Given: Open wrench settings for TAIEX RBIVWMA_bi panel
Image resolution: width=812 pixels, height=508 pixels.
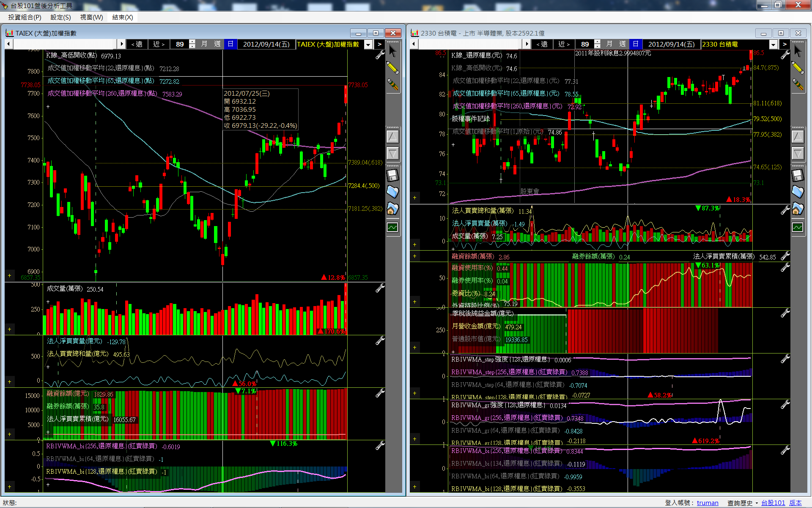Looking at the screenshot, I should coord(380,445).
